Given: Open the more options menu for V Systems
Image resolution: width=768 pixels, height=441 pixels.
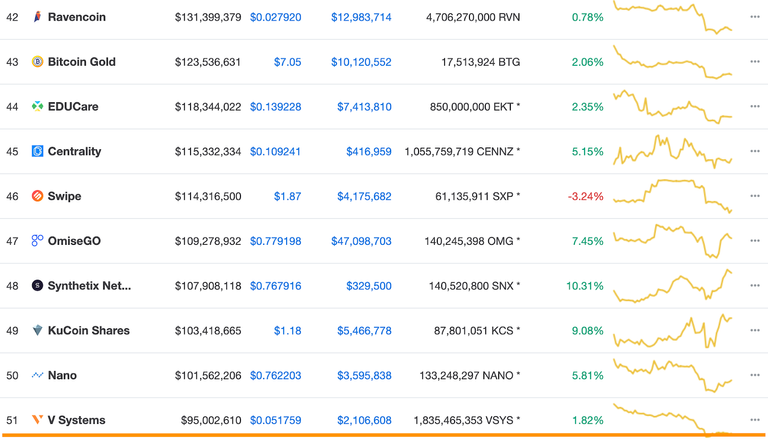Looking at the screenshot, I should [755, 420].
